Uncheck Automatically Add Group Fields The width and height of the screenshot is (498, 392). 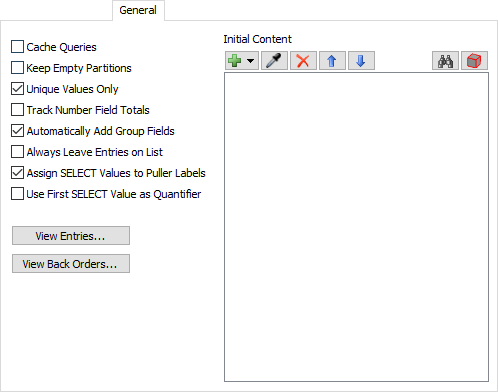[x=17, y=131]
